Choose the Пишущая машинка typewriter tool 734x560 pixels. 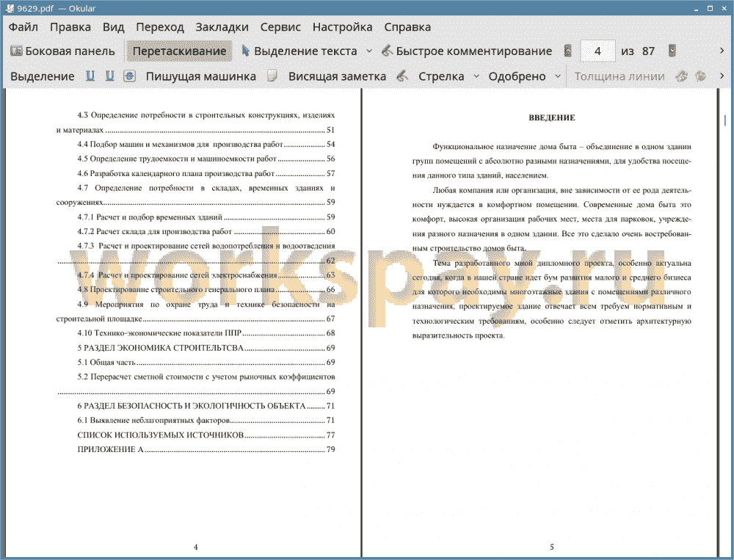pos(201,76)
